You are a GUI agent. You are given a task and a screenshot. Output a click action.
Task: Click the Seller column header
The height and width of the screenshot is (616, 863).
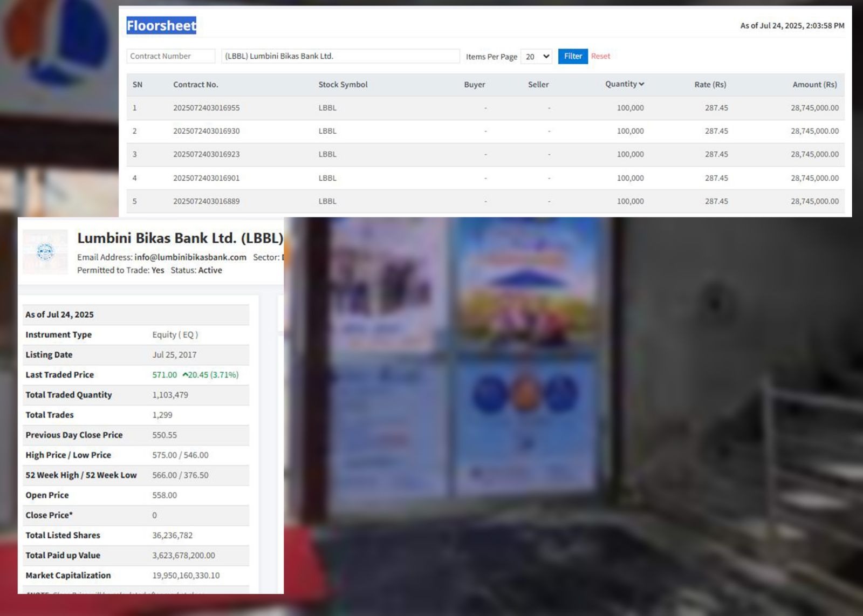[538, 85]
